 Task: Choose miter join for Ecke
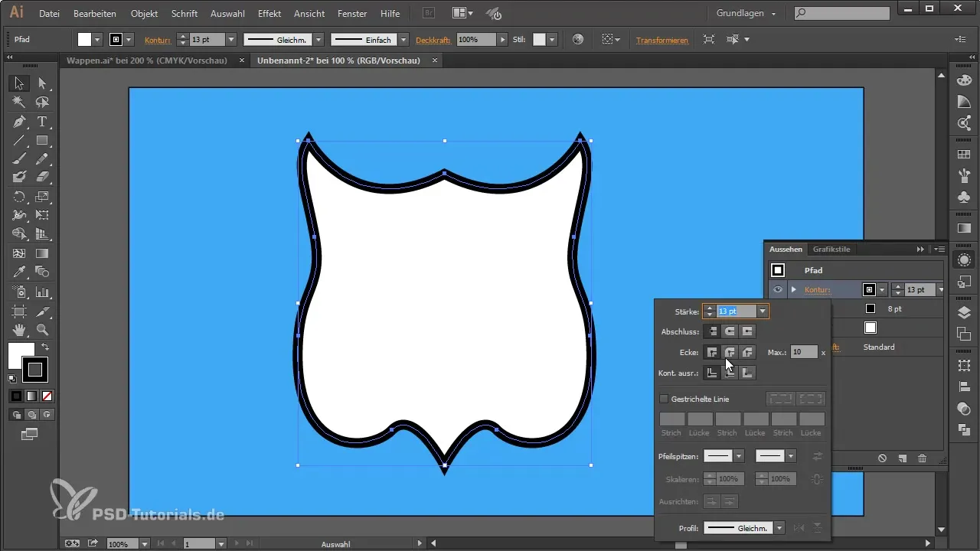(x=712, y=352)
